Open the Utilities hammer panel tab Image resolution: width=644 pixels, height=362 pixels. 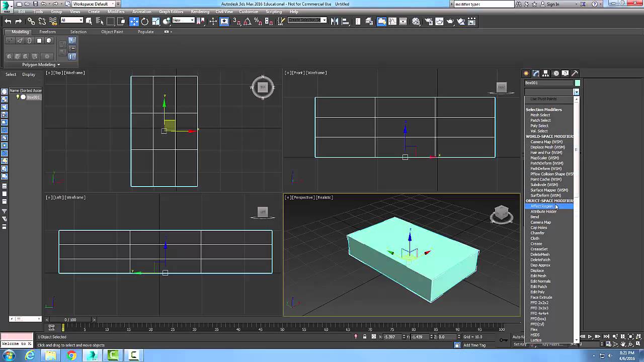[x=575, y=73]
